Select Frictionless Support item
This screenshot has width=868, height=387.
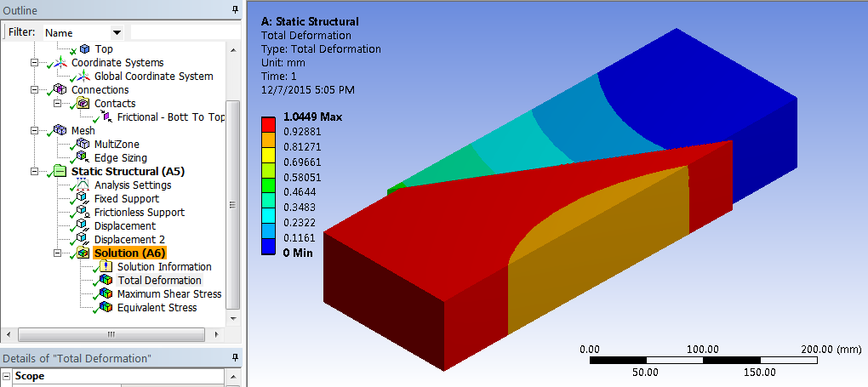pyautogui.click(x=140, y=212)
